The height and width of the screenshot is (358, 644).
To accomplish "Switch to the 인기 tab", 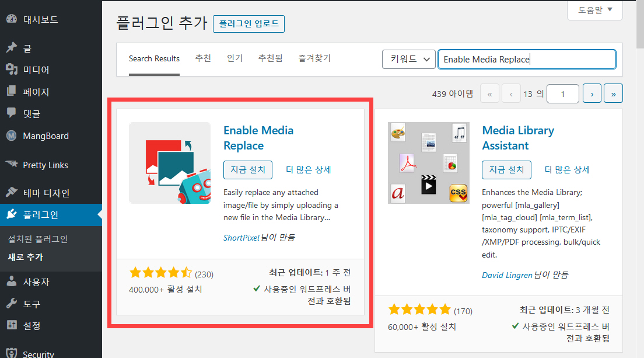I will [x=235, y=58].
